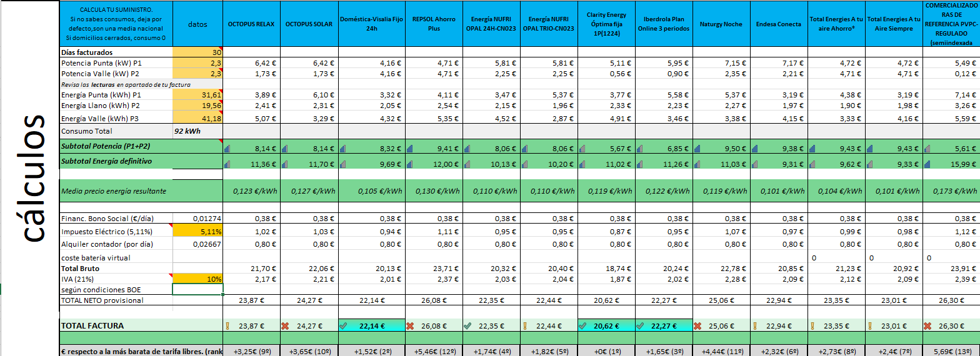Click the "0,105 €/kWh" average price cell
Screen dimensions: 980x356
(x=371, y=191)
